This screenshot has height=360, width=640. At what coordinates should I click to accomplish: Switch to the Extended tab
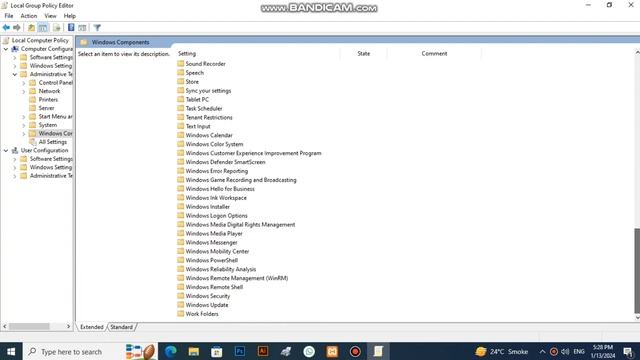click(x=92, y=327)
